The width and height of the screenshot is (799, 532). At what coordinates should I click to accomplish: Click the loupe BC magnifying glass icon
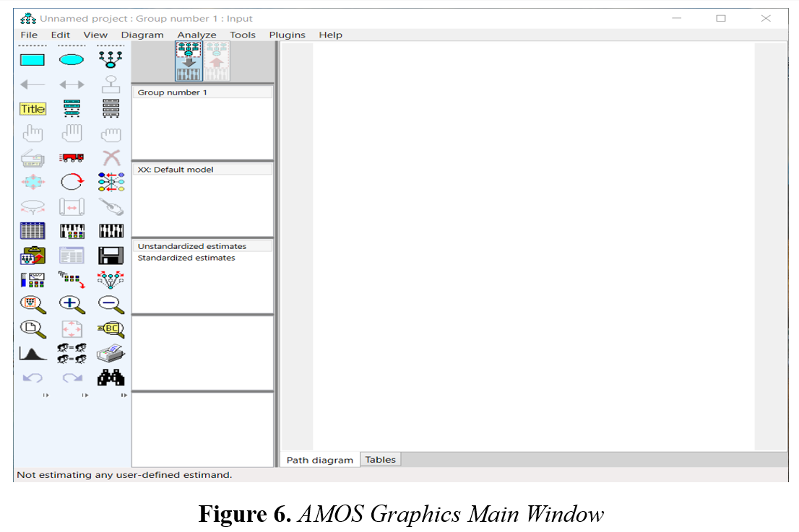(111, 329)
